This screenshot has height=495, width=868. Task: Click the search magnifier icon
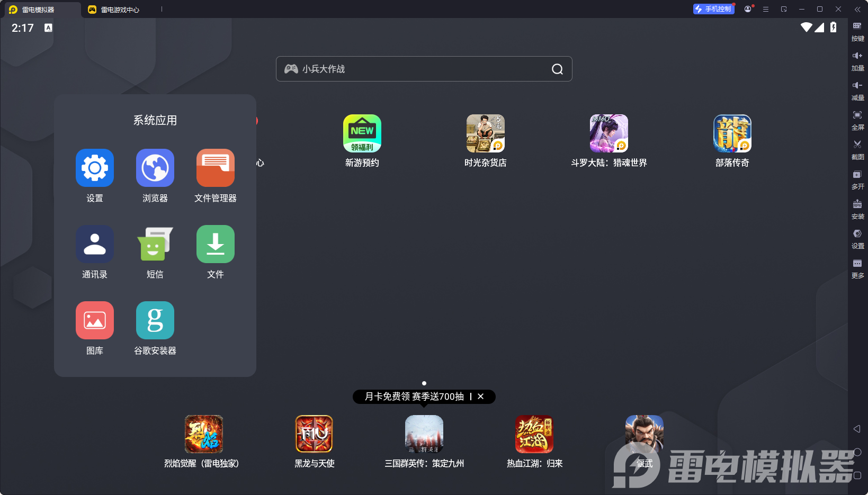[557, 69]
